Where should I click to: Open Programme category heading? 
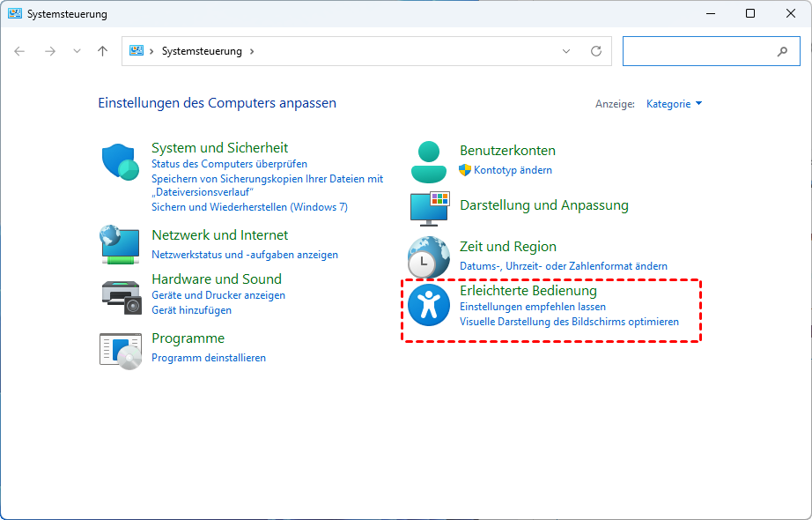pyautogui.click(x=188, y=338)
